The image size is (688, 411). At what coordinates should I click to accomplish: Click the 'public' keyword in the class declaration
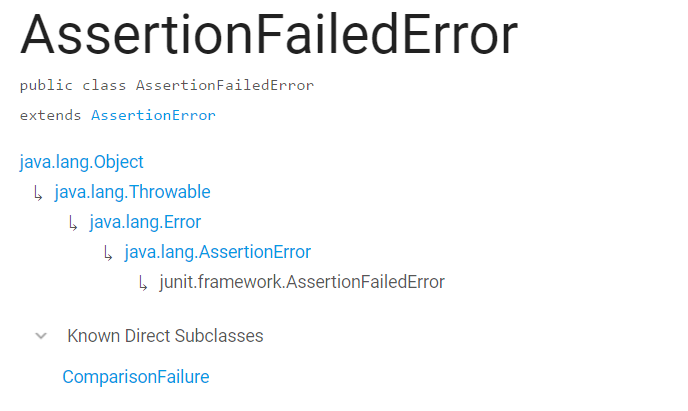(x=43, y=85)
